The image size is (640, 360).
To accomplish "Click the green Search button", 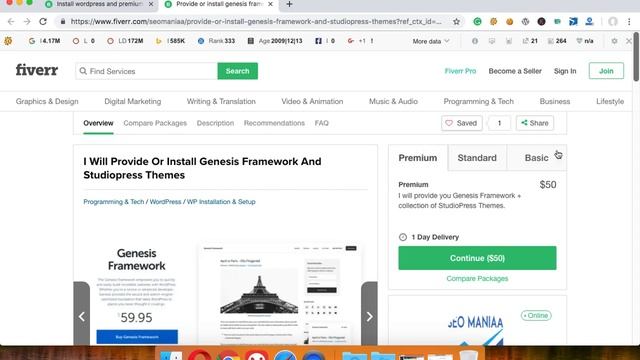I will tap(238, 71).
